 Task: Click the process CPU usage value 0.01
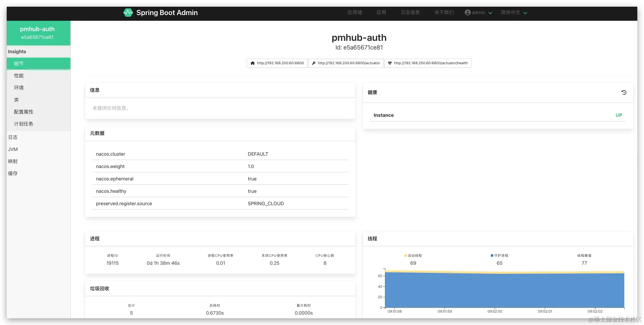click(x=220, y=263)
